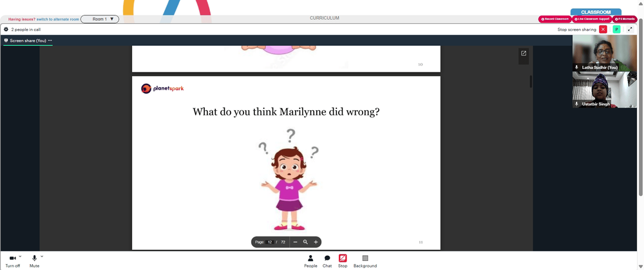Zoom in the PDF with plus
644x270 pixels.
(x=316, y=242)
